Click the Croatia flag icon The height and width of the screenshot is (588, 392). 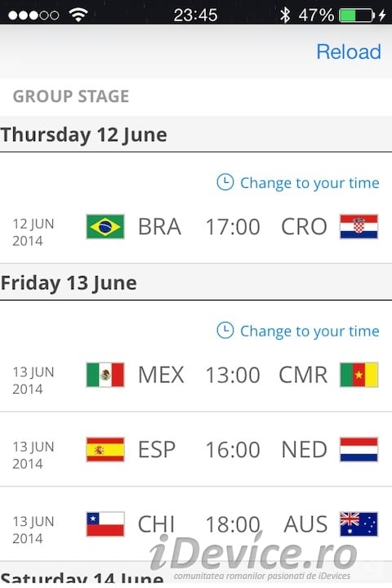[x=359, y=226]
